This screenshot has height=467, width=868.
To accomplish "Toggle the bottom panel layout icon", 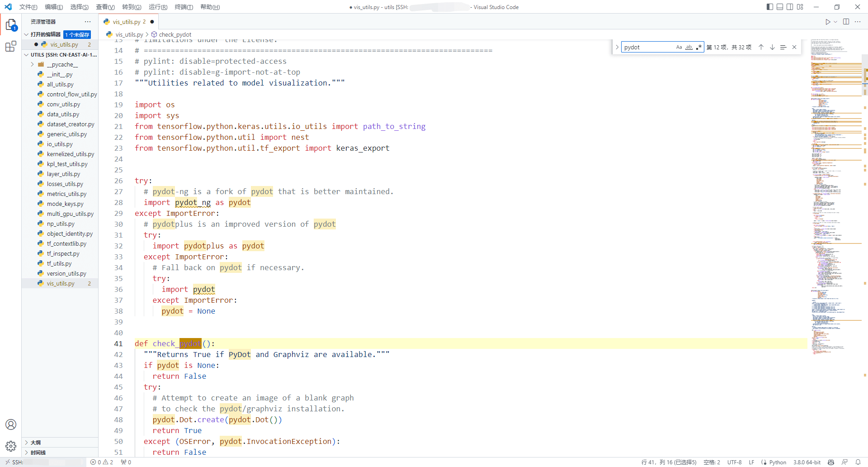I will coord(780,7).
